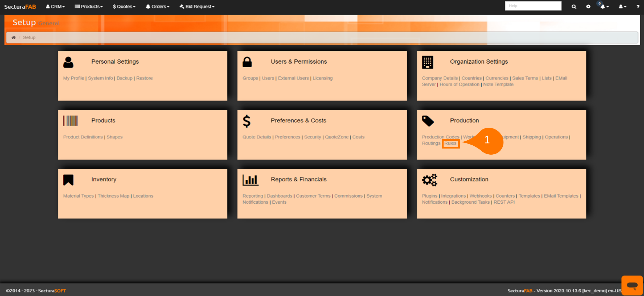Open Company Details link
This screenshot has width=644, height=296.
(440, 78)
